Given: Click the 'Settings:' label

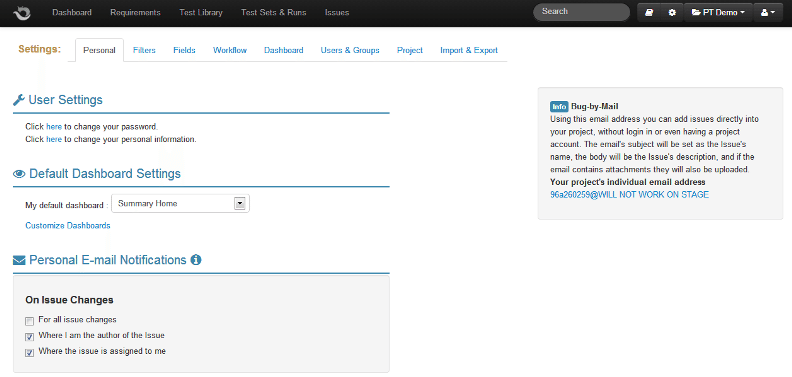Looking at the screenshot, I should pyautogui.click(x=39, y=49).
